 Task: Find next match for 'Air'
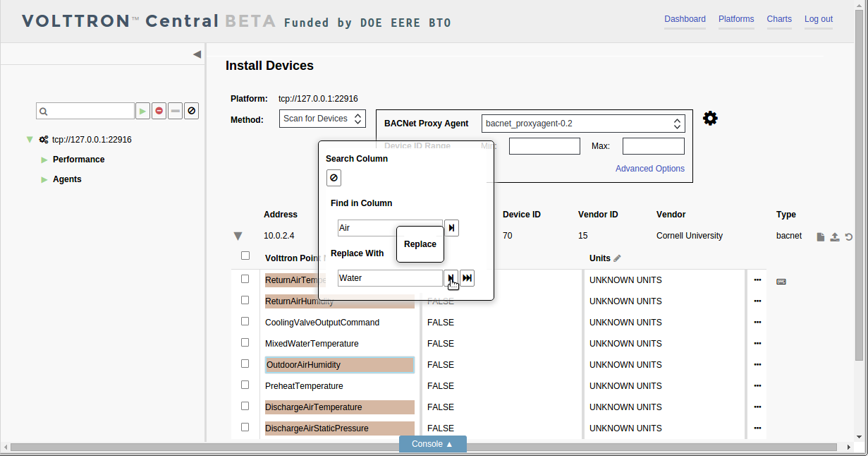(x=451, y=228)
